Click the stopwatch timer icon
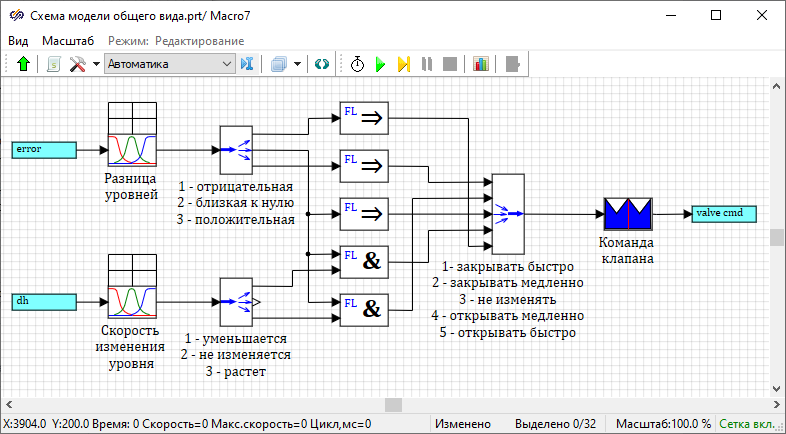Image resolution: width=786 pixels, height=434 pixels. (x=357, y=64)
